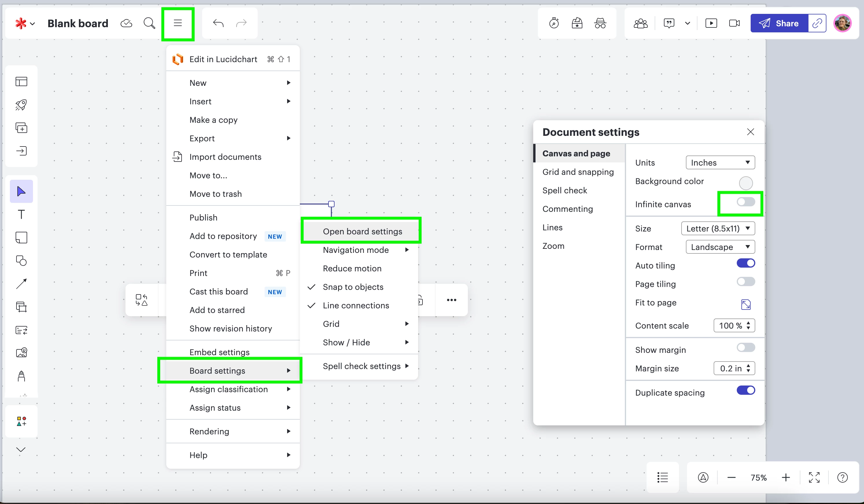This screenshot has height=504, width=864.
Task: Expand the Navigation mode submenu
Action: [x=359, y=250]
